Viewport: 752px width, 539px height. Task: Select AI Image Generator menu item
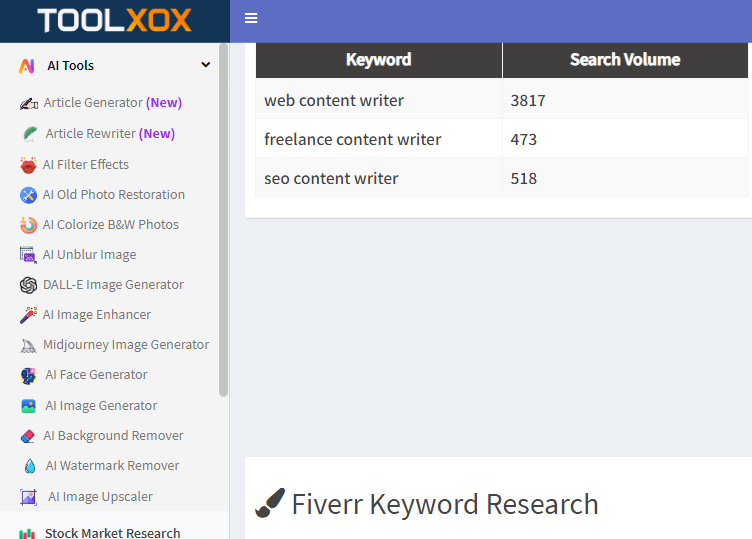(101, 406)
